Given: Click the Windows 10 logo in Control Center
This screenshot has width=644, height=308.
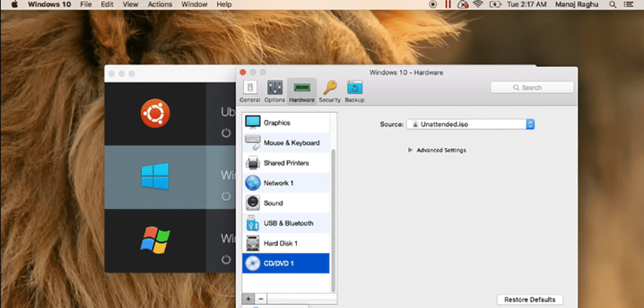Looking at the screenshot, I should point(155,176).
